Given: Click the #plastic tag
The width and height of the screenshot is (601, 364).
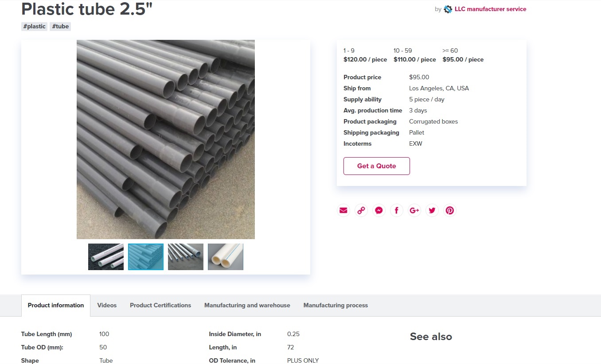Looking at the screenshot, I should point(35,26).
